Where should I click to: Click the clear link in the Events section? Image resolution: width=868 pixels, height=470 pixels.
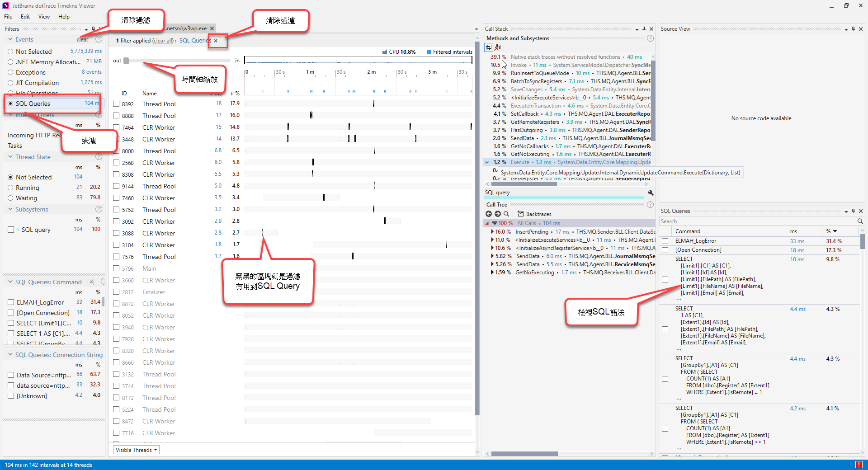[82, 39]
